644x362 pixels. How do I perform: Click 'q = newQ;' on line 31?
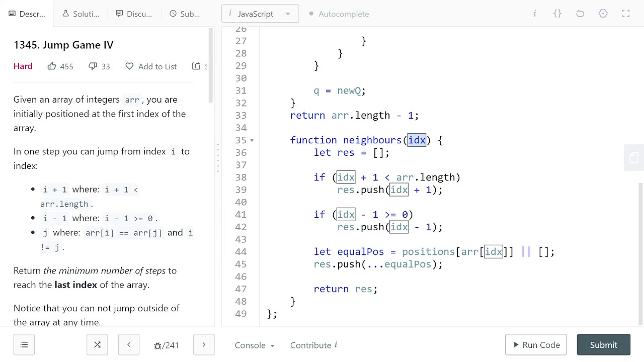tap(340, 90)
